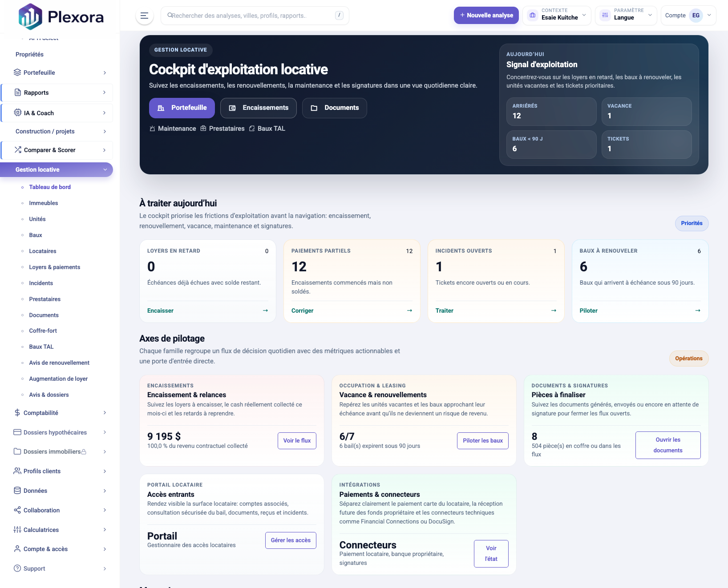Click the Baux TAL edit icon

tap(252, 129)
